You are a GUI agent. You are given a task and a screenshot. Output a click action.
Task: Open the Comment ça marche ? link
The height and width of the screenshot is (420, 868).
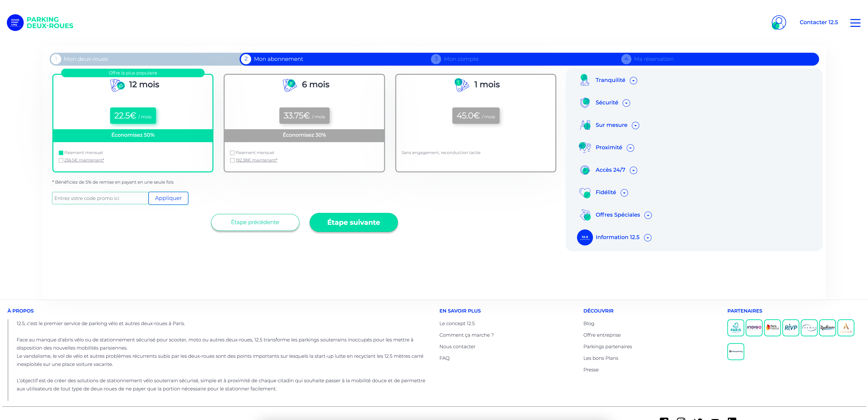[x=466, y=335]
